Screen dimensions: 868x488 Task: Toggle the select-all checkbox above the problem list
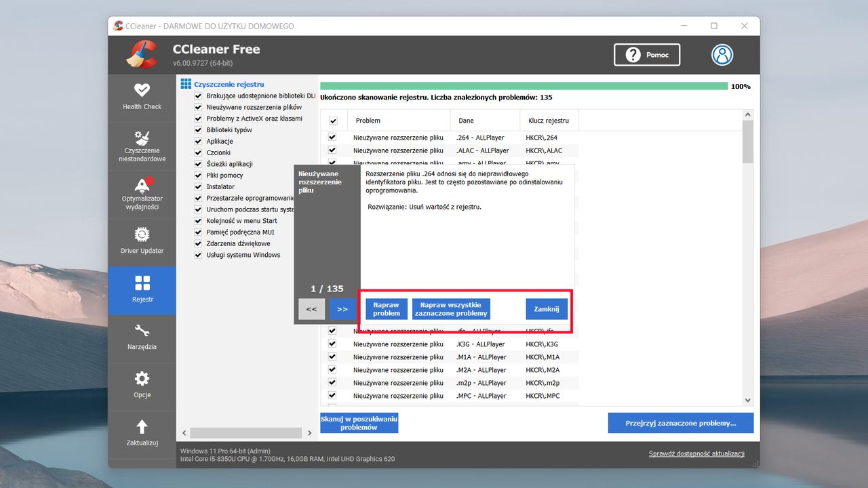tap(334, 120)
